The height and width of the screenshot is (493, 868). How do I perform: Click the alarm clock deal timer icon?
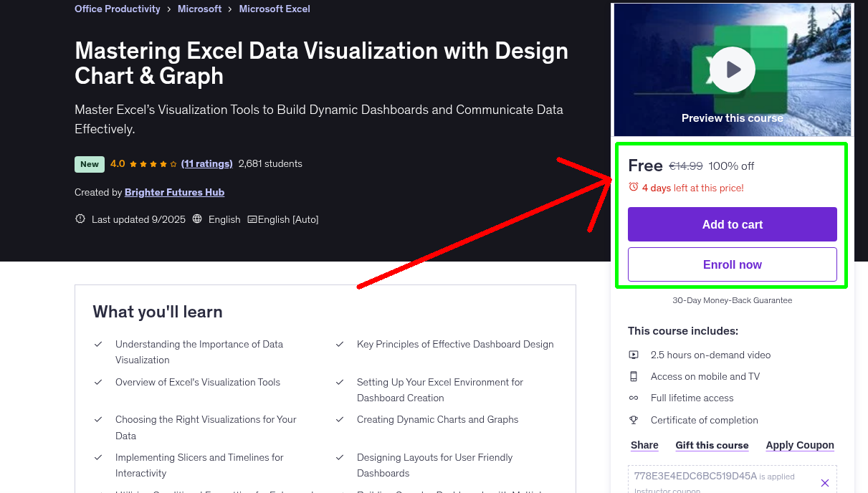click(x=633, y=186)
